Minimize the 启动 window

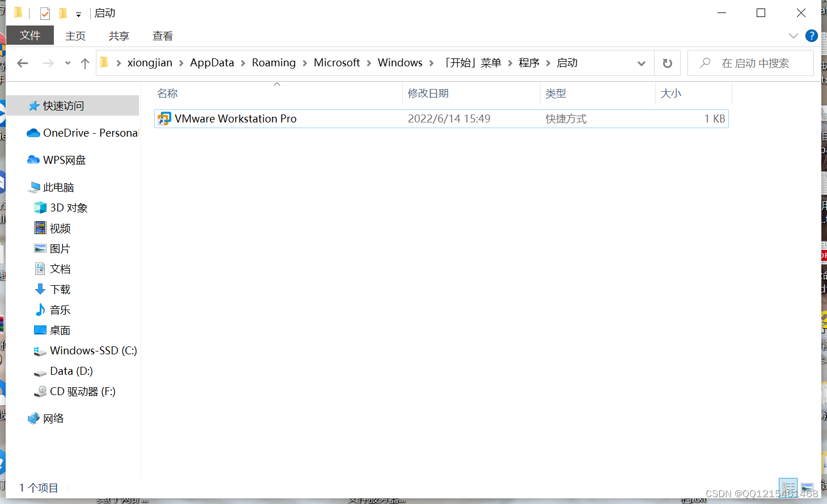722,12
